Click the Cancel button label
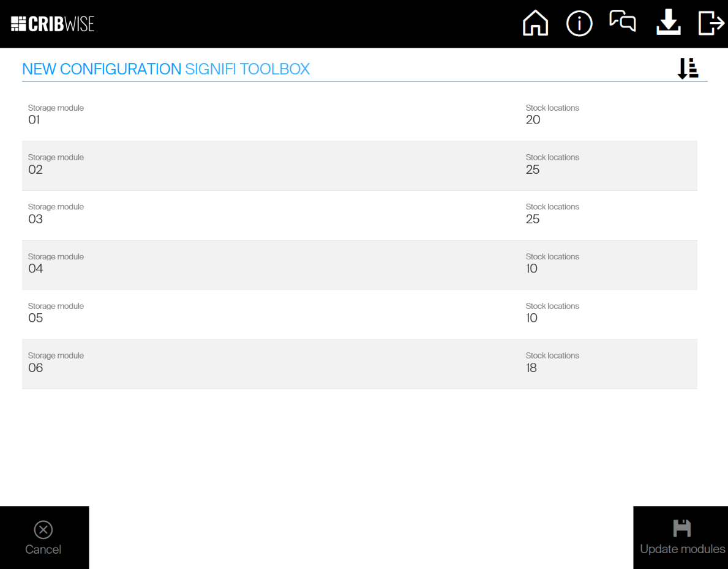 click(43, 549)
